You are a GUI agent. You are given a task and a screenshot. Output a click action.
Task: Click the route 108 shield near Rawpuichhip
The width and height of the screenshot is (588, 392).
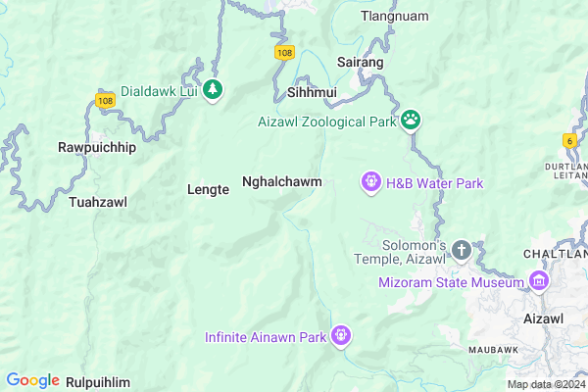pos(105,101)
